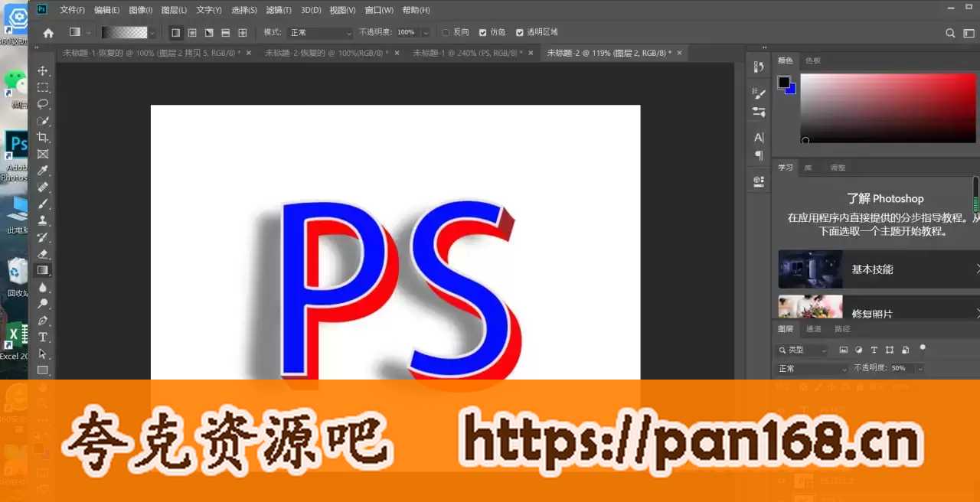
Task: Choose the linear gradient style
Action: click(x=175, y=33)
